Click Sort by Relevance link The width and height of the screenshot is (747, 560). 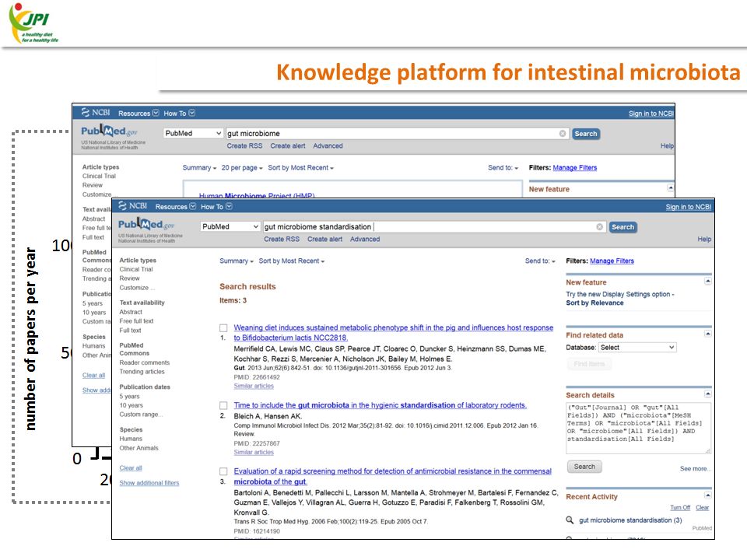[x=594, y=303]
